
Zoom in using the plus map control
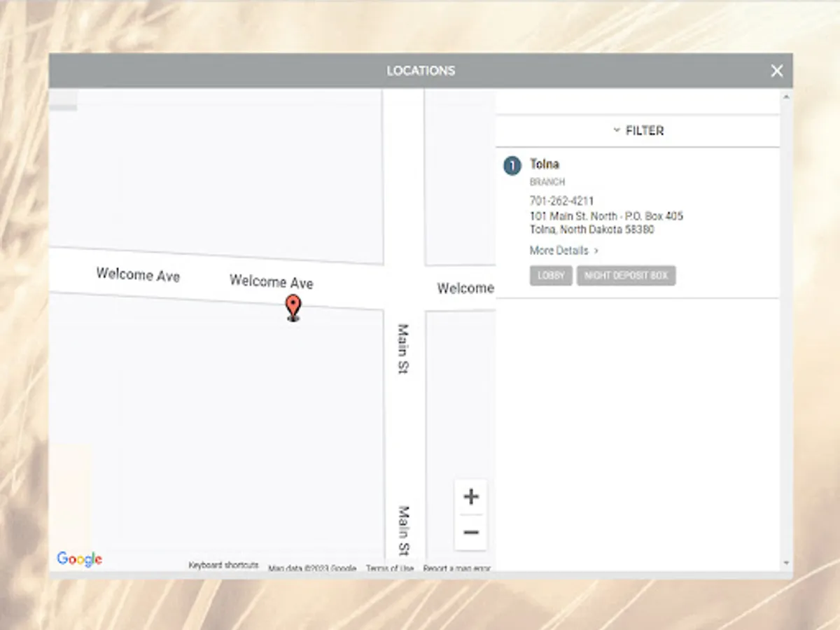click(x=471, y=497)
